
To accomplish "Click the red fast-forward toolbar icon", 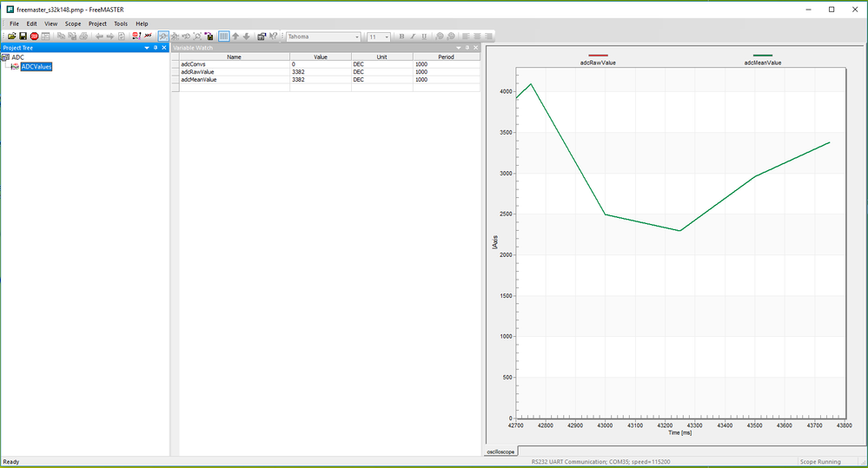I will (x=148, y=36).
